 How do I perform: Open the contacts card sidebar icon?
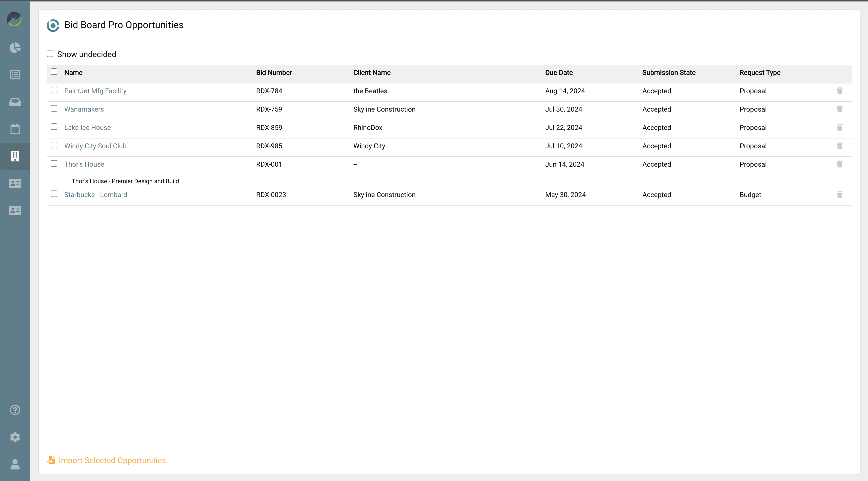(x=15, y=183)
